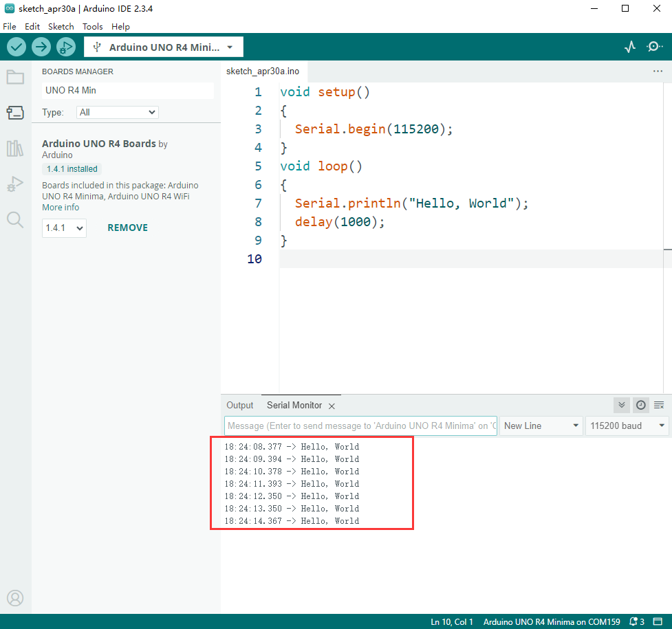Open the Tools menu
Image resolution: width=672 pixels, height=629 pixels.
[93, 27]
